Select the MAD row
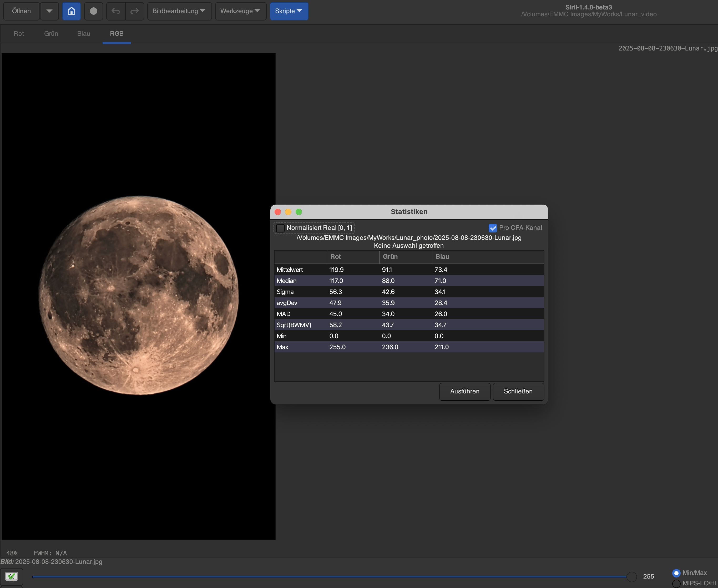Screen dimensions: 718x588 tap(409, 314)
